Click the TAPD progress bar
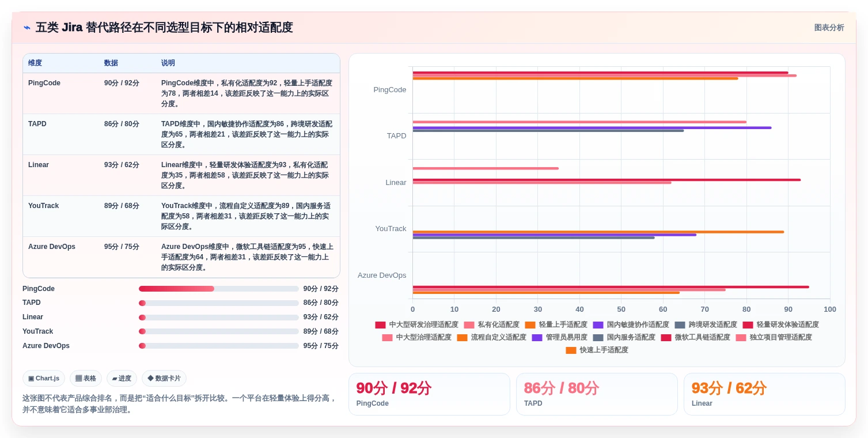The height and width of the screenshot is (438, 868). 219,303
